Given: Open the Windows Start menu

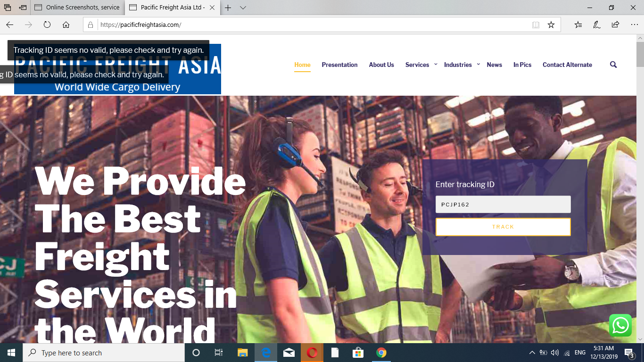Looking at the screenshot, I should click(11, 353).
